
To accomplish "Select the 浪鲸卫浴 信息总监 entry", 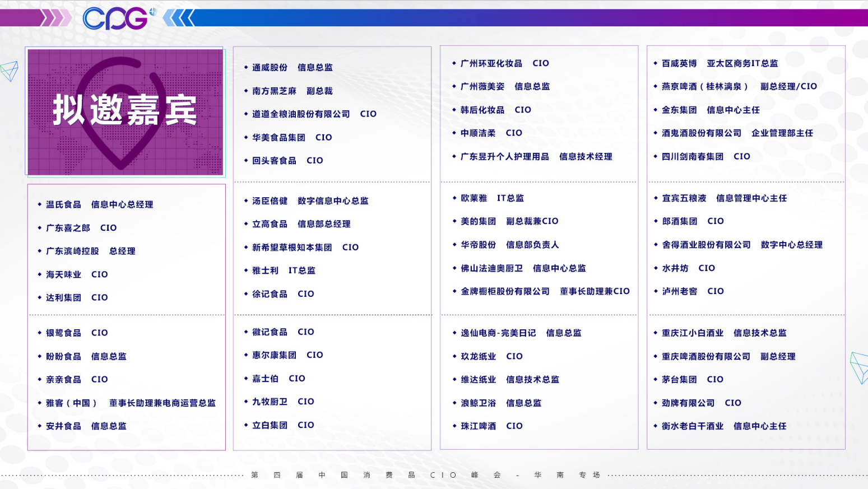I will click(x=501, y=403).
